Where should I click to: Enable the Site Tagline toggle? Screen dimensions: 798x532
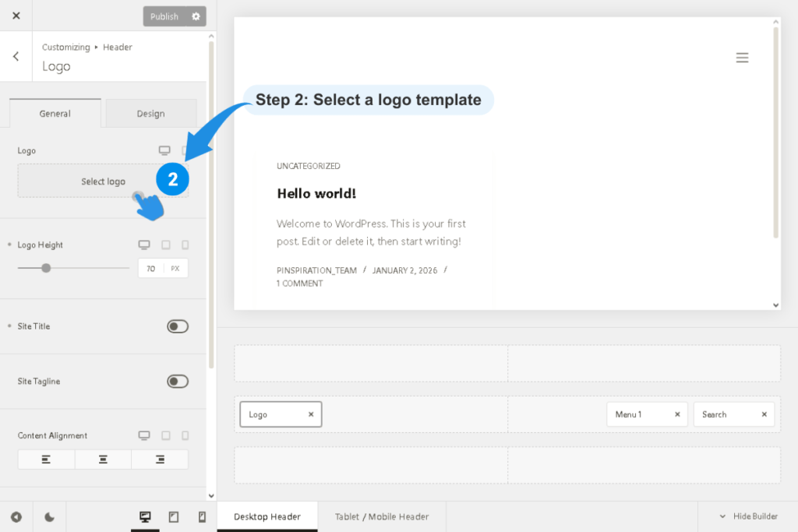(178, 381)
